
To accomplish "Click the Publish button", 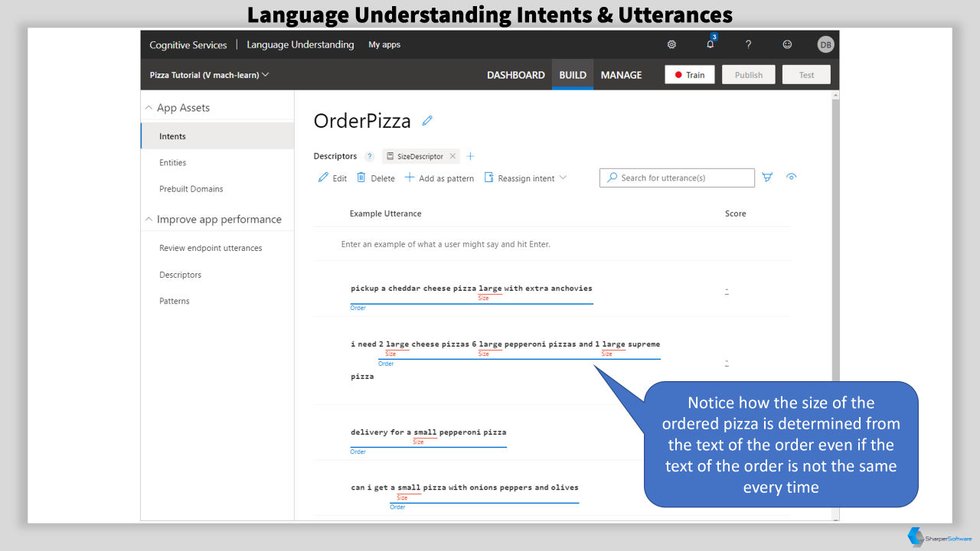I will [x=749, y=74].
